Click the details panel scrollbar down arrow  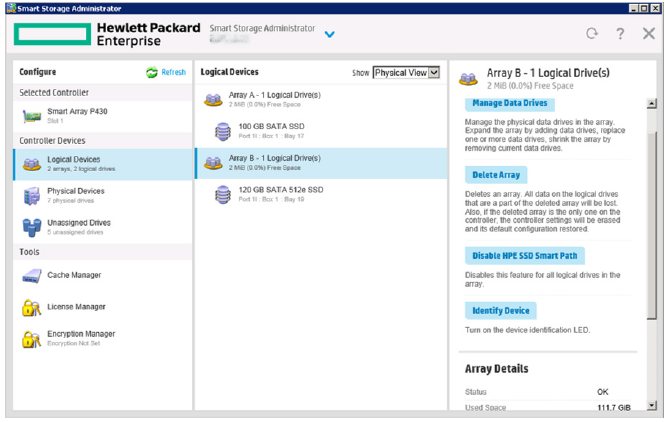652,406
